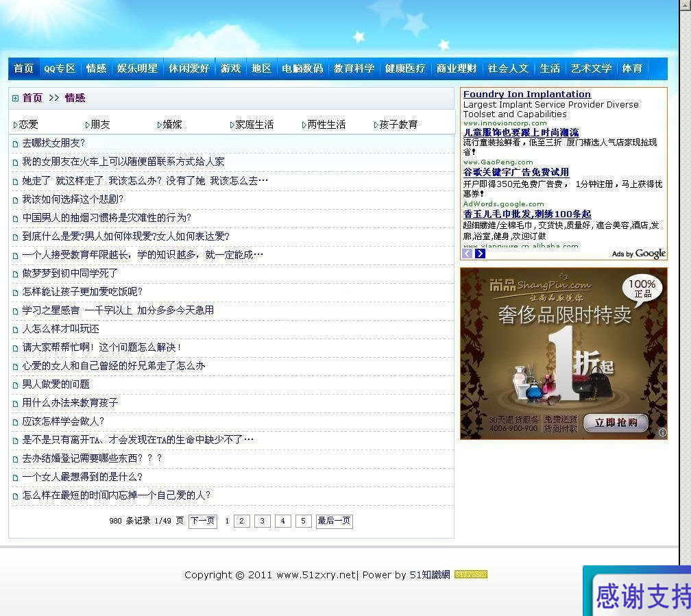Select the 教育科学 navigation tab
The image size is (691, 616).
coord(354,69)
